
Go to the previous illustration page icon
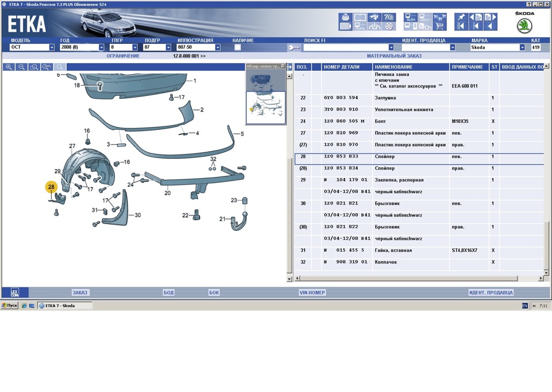click(x=476, y=17)
